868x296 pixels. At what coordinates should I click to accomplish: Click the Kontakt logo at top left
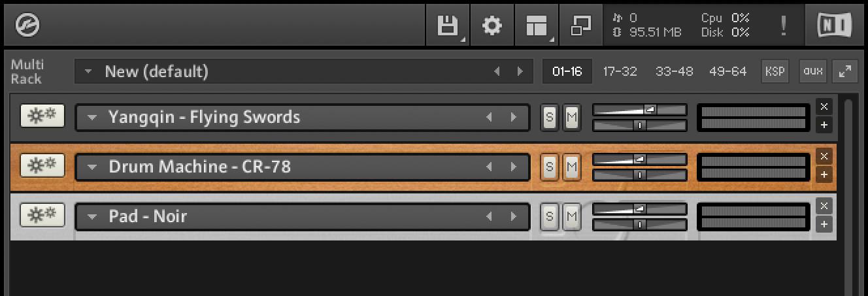[27, 26]
